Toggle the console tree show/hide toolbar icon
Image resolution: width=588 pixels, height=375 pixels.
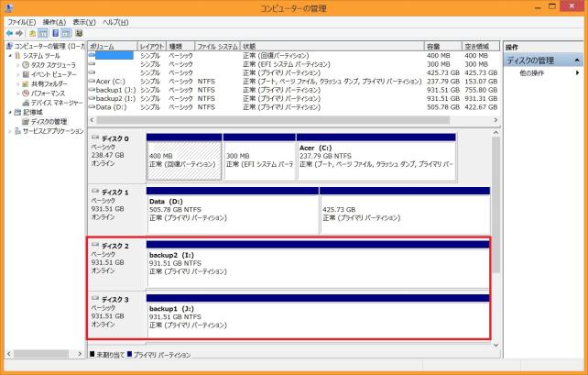[43, 33]
